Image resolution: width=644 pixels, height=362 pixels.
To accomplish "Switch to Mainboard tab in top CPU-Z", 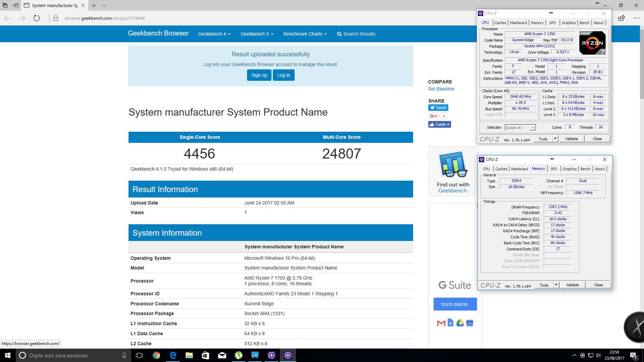I will 518,23.
